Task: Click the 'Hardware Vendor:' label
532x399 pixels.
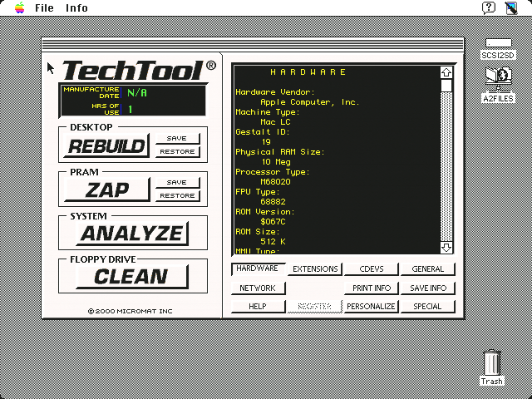Action: 275,92
